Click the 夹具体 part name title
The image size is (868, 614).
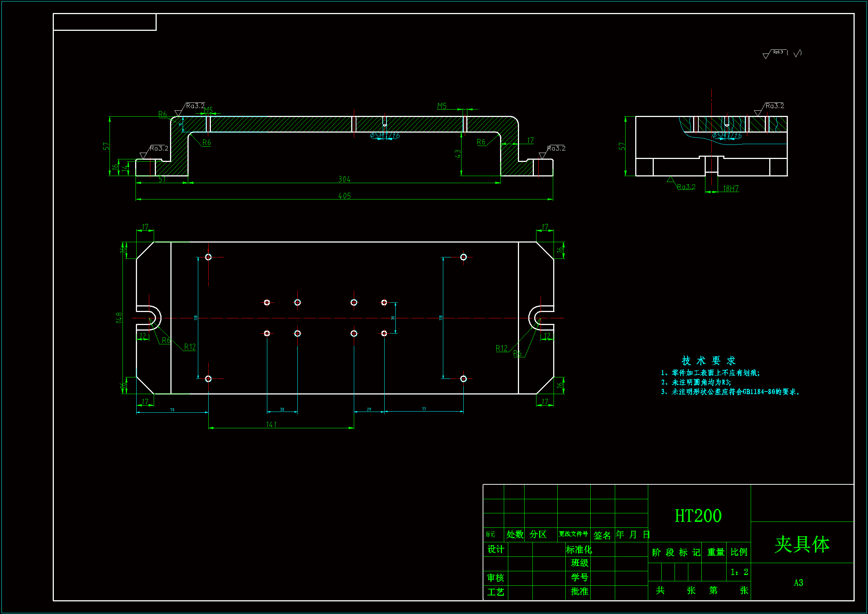point(802,545)
